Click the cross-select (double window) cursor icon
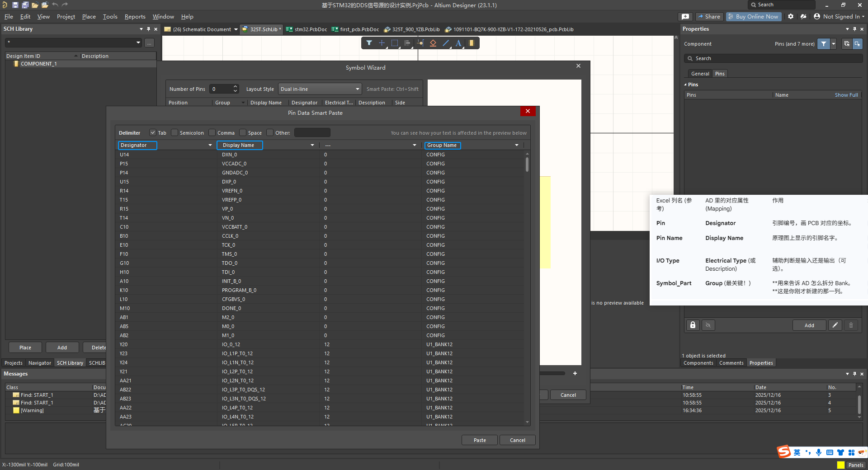 coord(847,44)
